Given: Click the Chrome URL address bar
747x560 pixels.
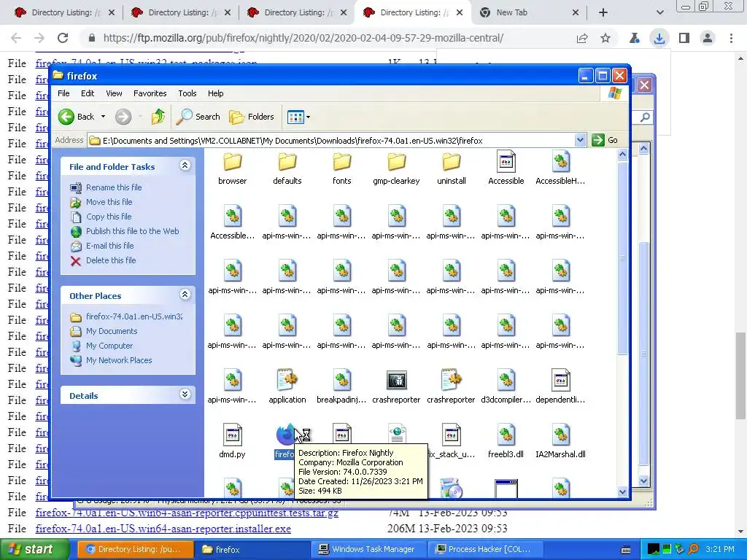Looking at the screenshot, I should (x=303, y=38).
